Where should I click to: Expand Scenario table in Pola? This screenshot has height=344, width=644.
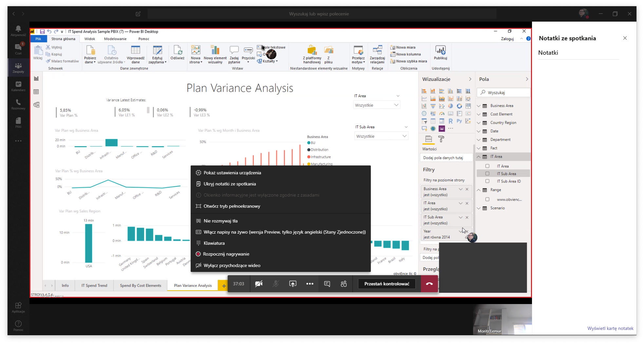pos(479,208)
